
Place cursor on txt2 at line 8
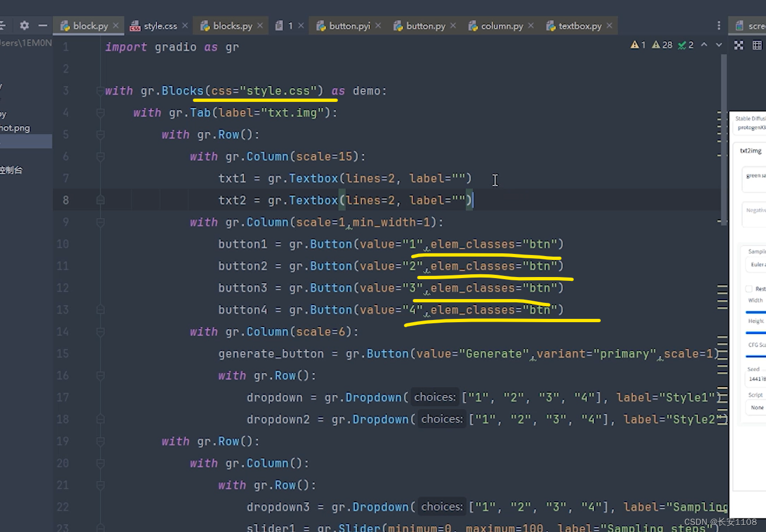click(232, 200)
